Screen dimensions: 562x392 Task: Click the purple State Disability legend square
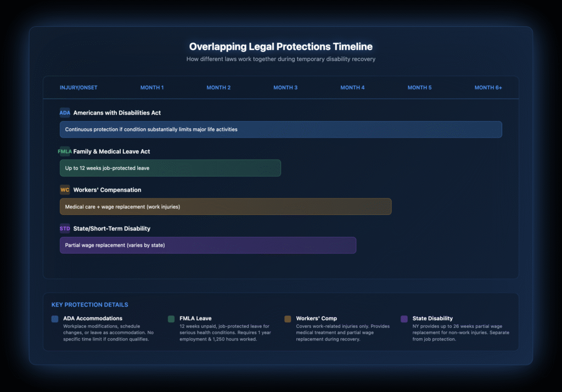point(404,319)
